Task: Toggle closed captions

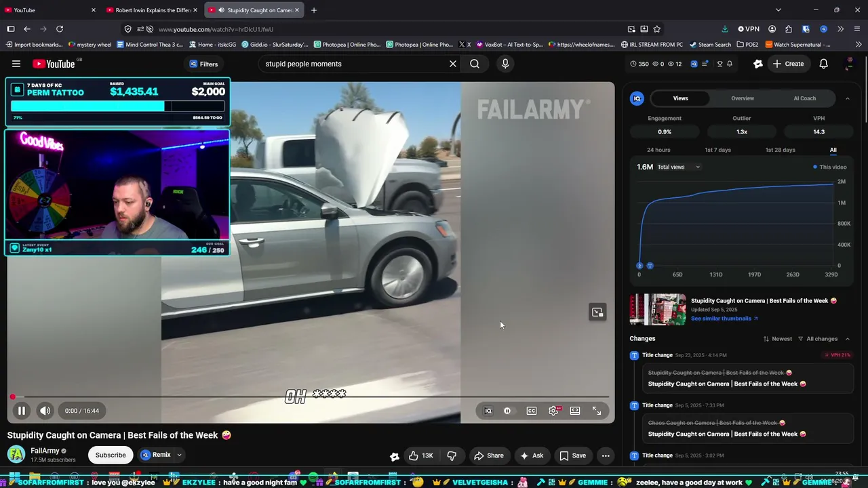Action: 532,411
